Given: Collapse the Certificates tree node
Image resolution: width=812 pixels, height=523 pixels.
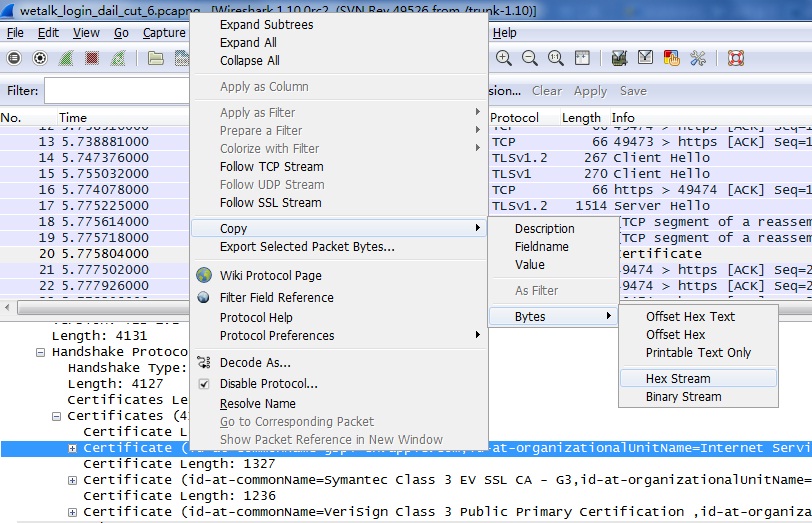Looking at the screenshot, I should click(56, 416).
